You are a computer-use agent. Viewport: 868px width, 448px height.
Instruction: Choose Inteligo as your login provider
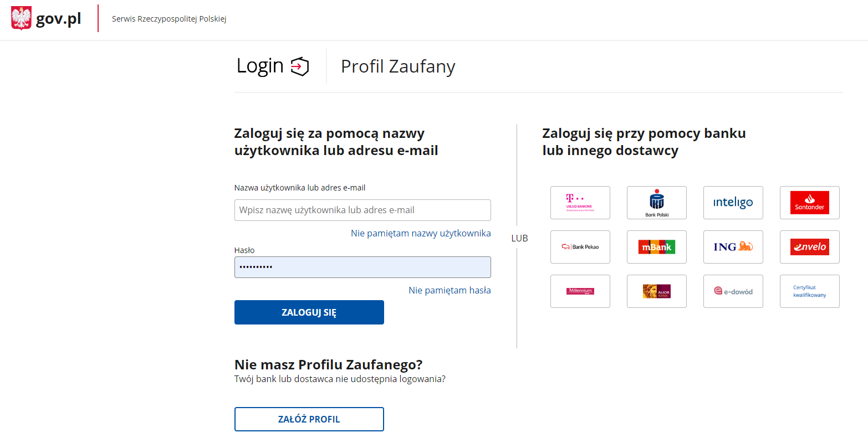(733, 203)
